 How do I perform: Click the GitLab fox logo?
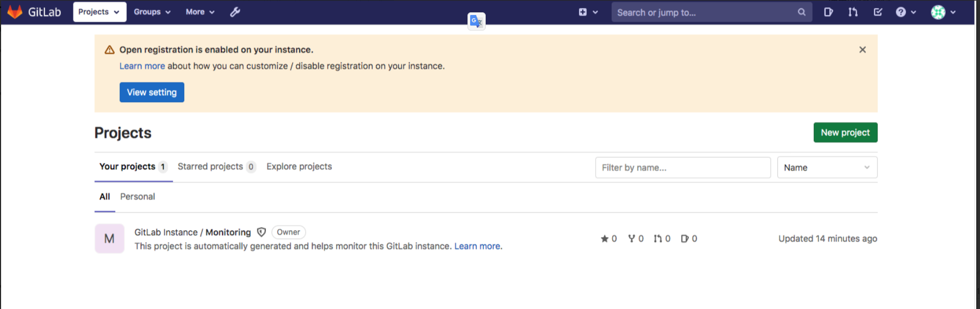15,12
